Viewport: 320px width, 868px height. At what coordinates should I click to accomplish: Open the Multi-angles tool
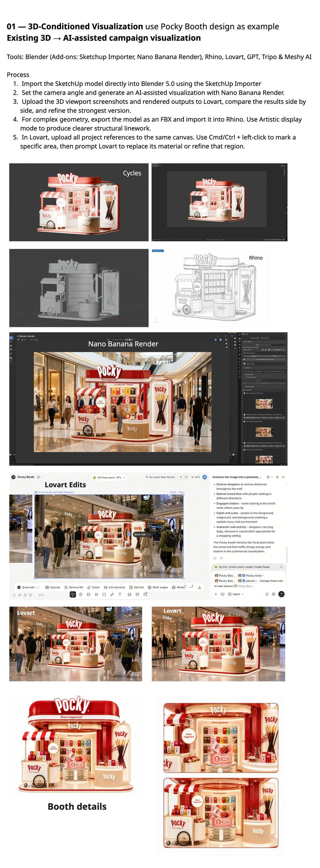click(x=158, y=587)
